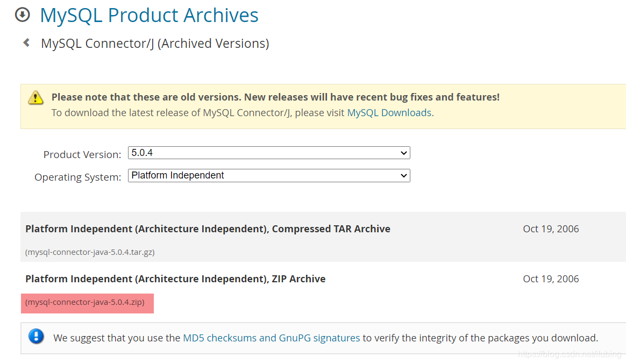Click the MD5 checksums and GnuPG signatures link

[x=272, y=338]
